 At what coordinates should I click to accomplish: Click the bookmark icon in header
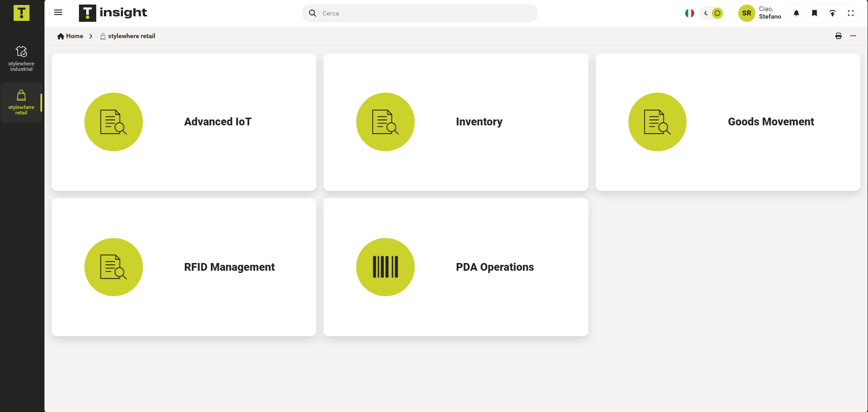[814, 13]
